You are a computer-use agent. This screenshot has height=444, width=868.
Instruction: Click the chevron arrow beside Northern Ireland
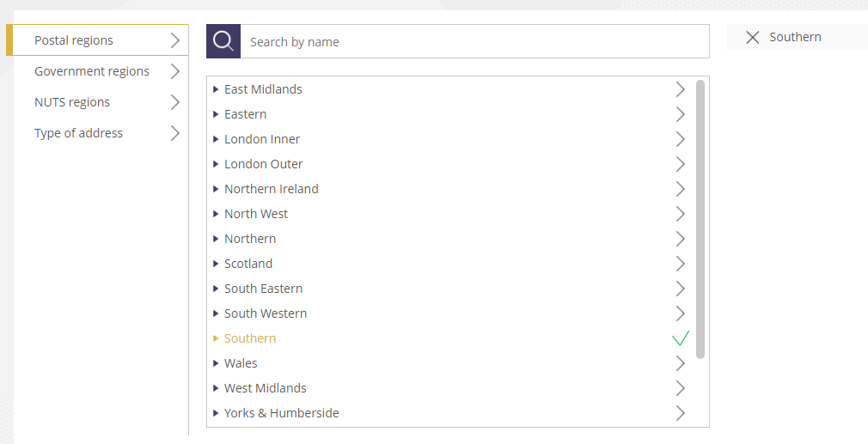(x=680, y=189)
